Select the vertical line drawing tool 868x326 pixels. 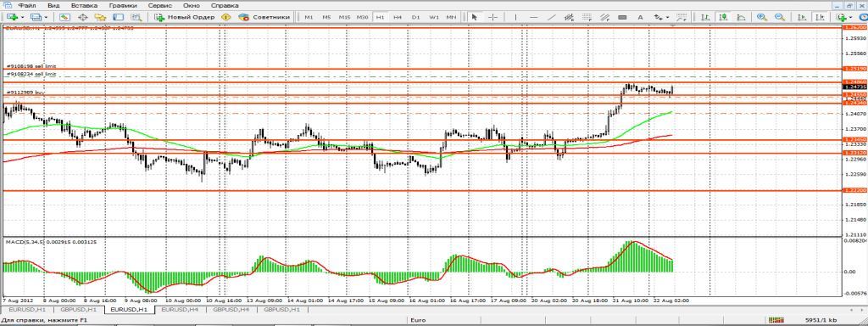516,17
